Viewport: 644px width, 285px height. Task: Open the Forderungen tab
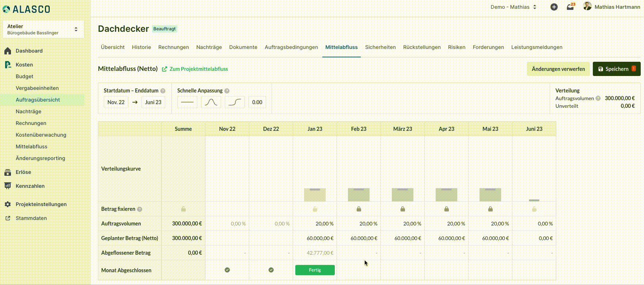pyautogui.click(x=488, y=47)
